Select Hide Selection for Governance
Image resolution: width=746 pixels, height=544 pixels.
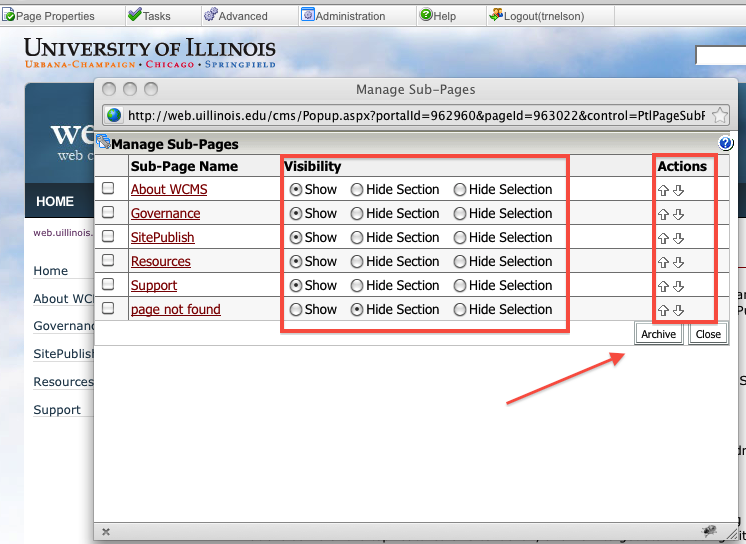click(460, 214)
